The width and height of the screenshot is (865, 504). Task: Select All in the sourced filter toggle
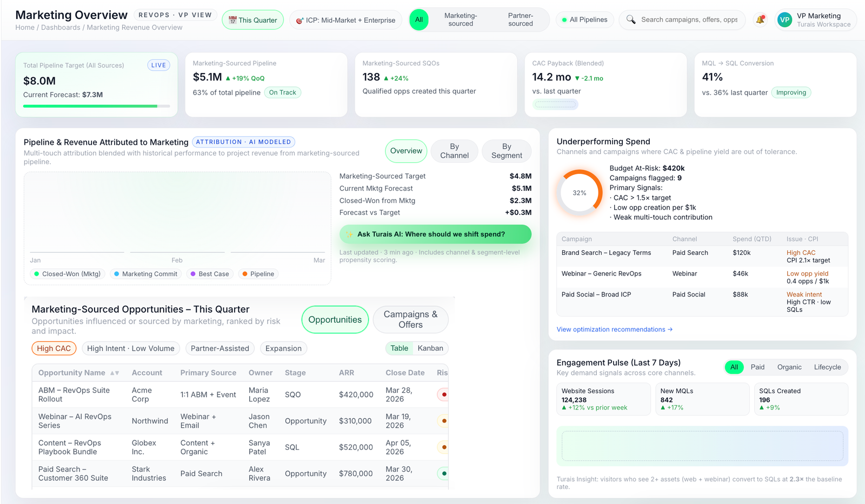[x=419, y=19]
